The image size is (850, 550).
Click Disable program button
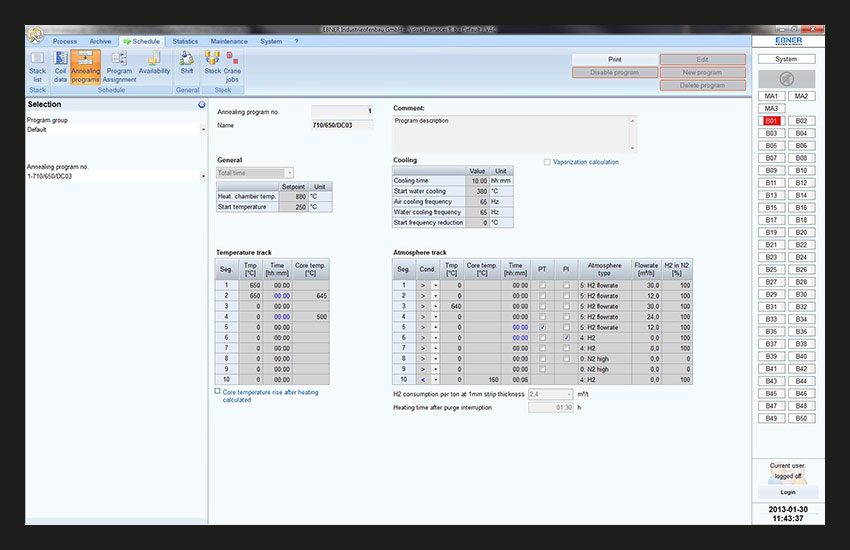pos(615,72)
